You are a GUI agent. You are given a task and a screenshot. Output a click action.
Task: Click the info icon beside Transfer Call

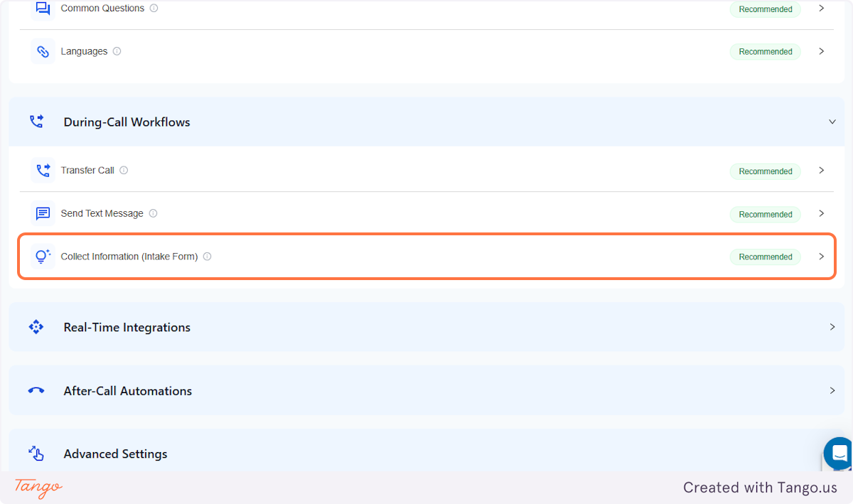(x=124, y=170)
